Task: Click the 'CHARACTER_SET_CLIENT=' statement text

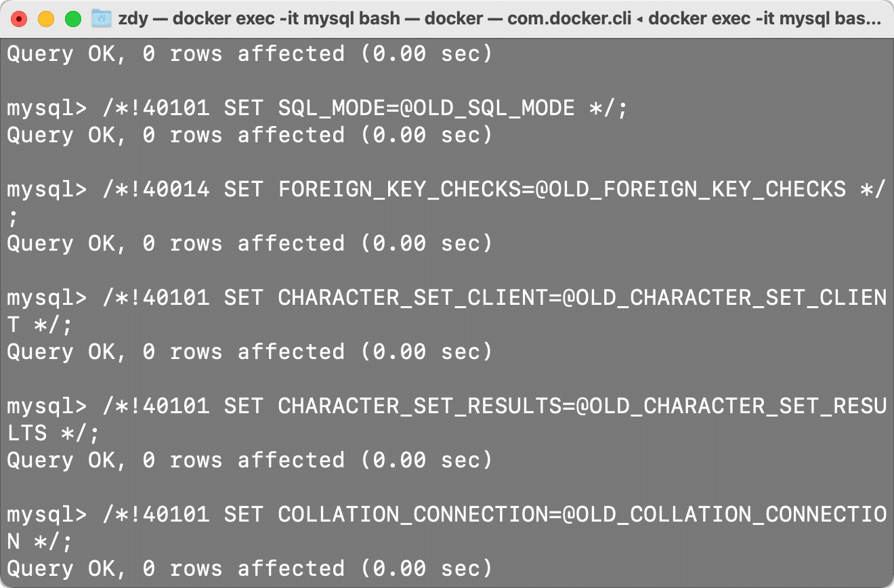Action: click(x=420, y=297)
